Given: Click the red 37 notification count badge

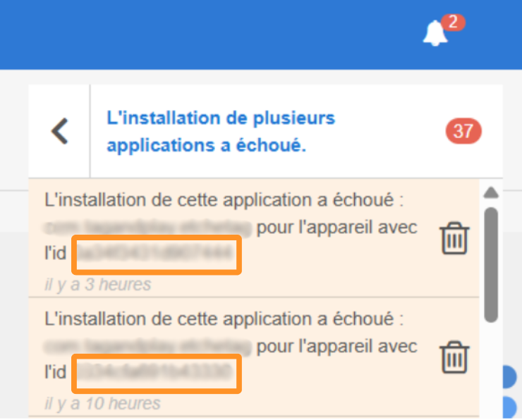Looking at the screenshot, I should [463, 131].
